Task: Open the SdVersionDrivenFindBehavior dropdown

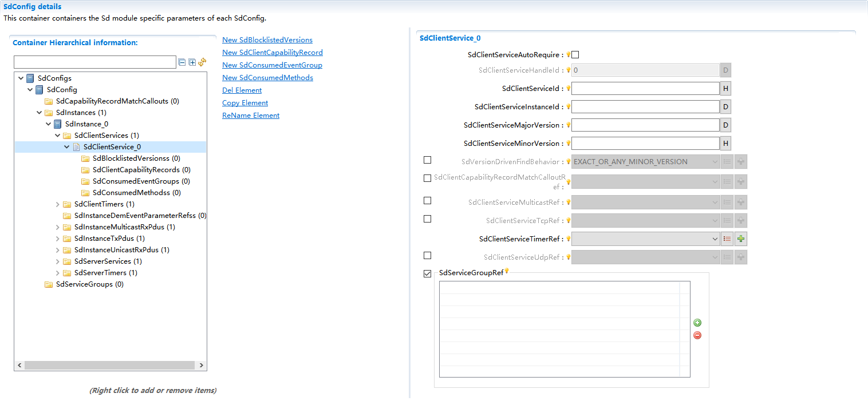Action: click(x=714, y=161)
